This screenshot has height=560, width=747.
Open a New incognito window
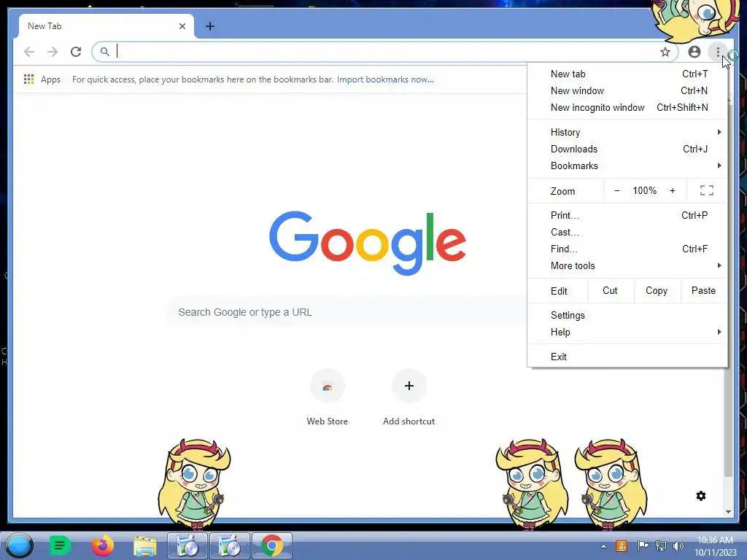click(628, 108)
